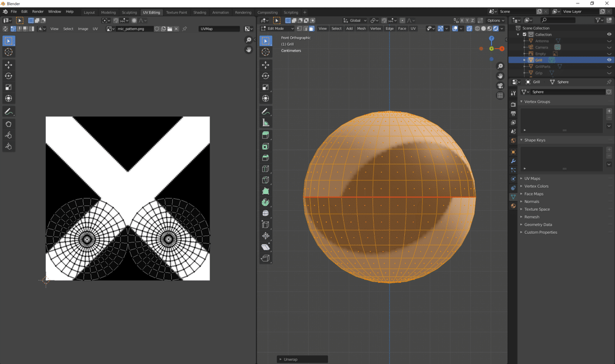Activate the Loop Cut tool
This screenshot has width=615, height=364.
pos(265,168)
